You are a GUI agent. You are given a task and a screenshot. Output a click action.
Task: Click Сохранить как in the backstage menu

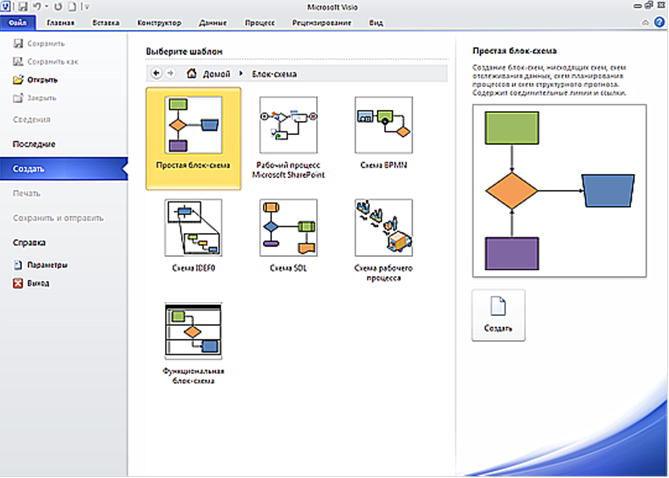point(46,61)
